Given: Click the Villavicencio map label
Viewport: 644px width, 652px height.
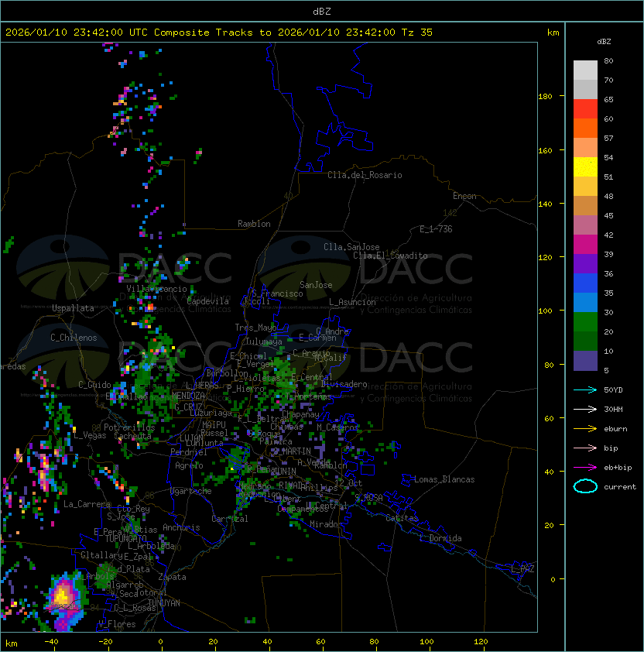Looking at the screenshot, I should coord(156,289).
